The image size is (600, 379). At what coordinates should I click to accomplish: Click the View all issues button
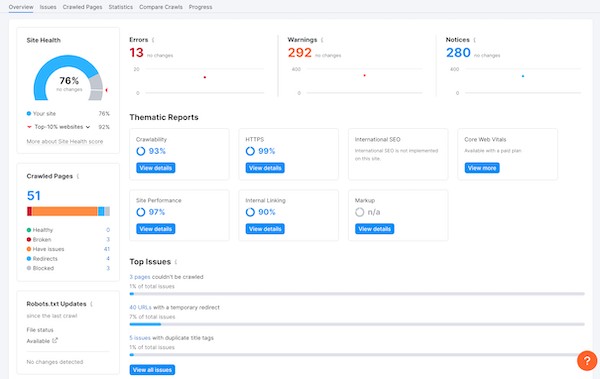[152, 370]
